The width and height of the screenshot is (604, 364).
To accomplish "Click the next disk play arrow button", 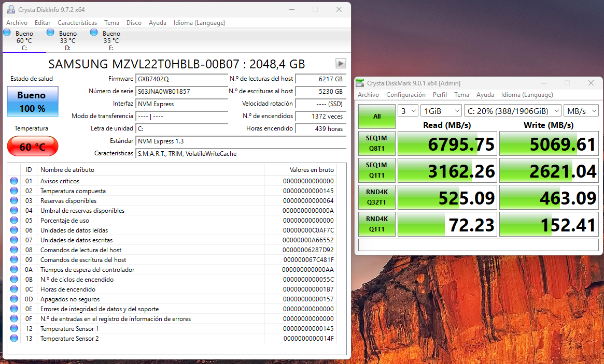I will tap(341, 63).
